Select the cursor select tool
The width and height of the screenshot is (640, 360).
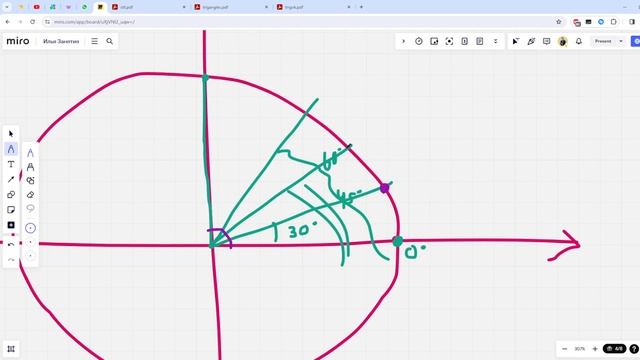(11, 134)
